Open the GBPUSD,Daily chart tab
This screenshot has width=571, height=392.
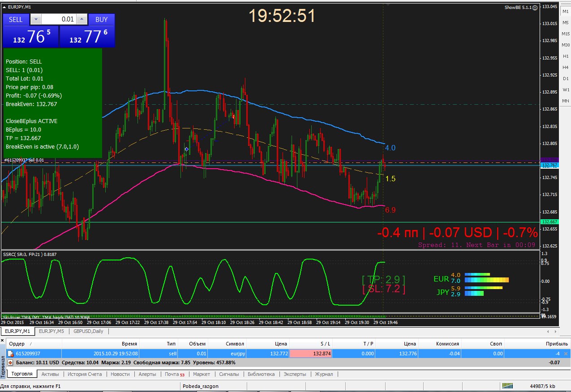click(89, 332)
